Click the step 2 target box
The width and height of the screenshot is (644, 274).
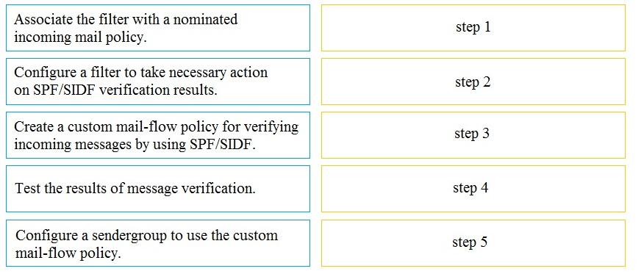point(473,82)
